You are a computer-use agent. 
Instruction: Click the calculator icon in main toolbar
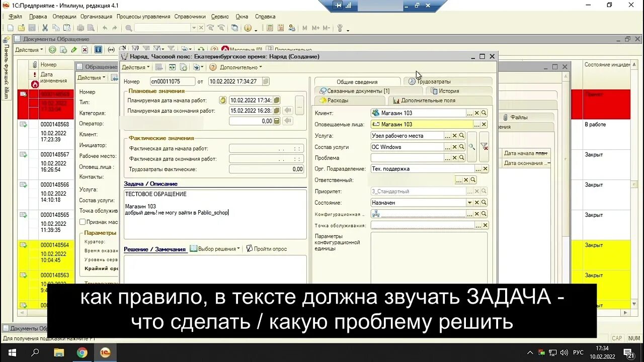coord(270,28)
